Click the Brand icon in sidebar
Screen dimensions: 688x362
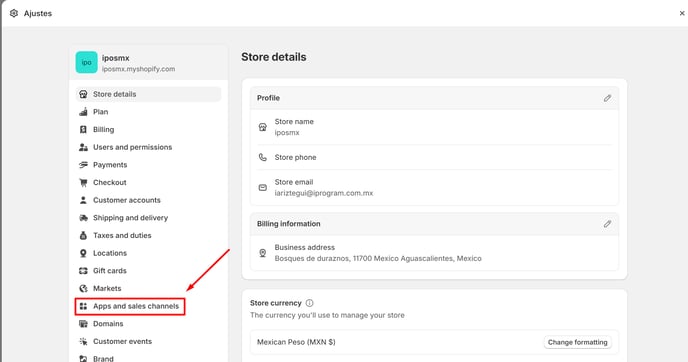[83, 358]
